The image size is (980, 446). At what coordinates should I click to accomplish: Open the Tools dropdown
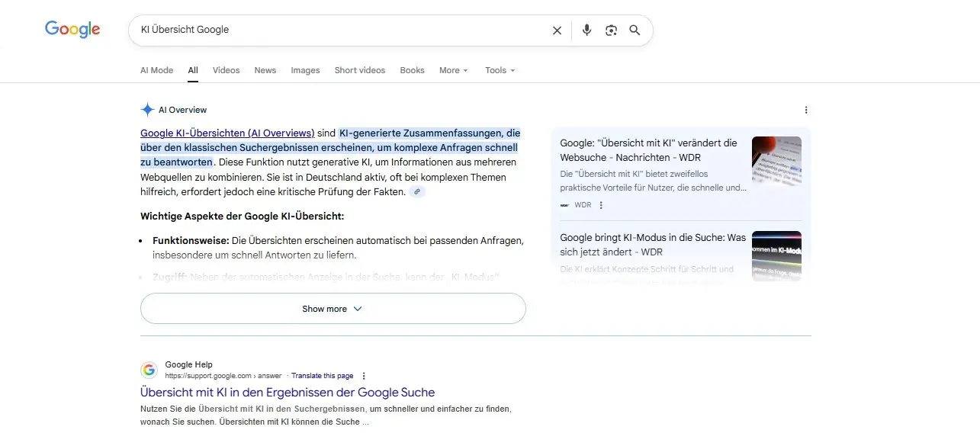pyautogui.click(x=499, y=69)
